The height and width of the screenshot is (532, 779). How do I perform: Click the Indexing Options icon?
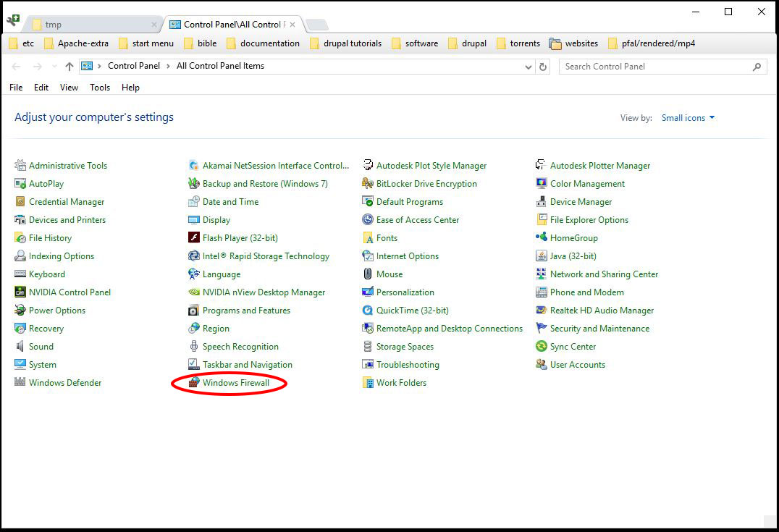20,256
